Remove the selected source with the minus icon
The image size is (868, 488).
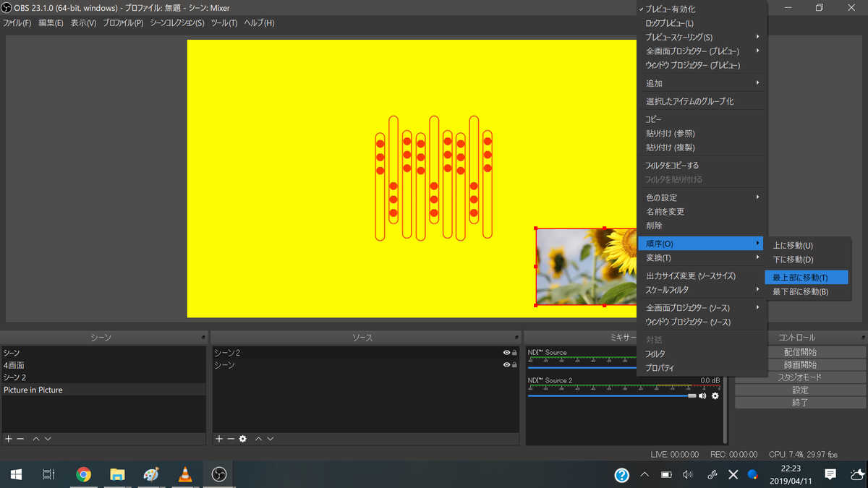click(231, 439)
